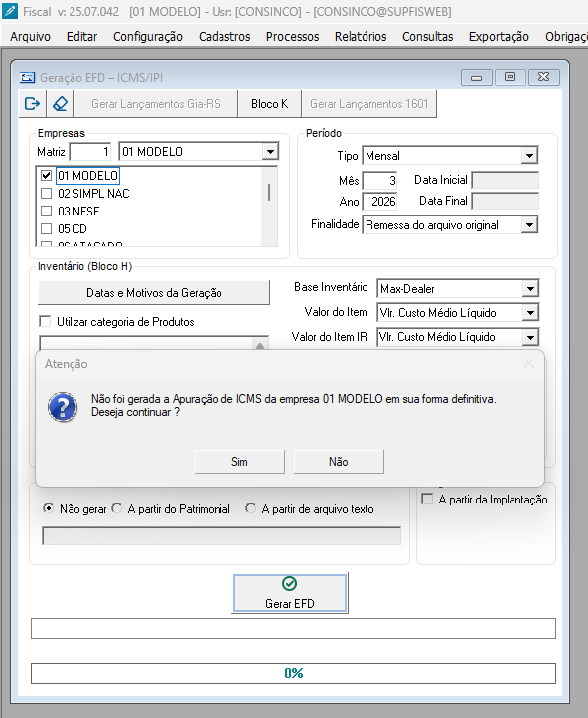Click the category list scroll up arrow
This screenshot has height=718, width=588.
click(260, 345)
